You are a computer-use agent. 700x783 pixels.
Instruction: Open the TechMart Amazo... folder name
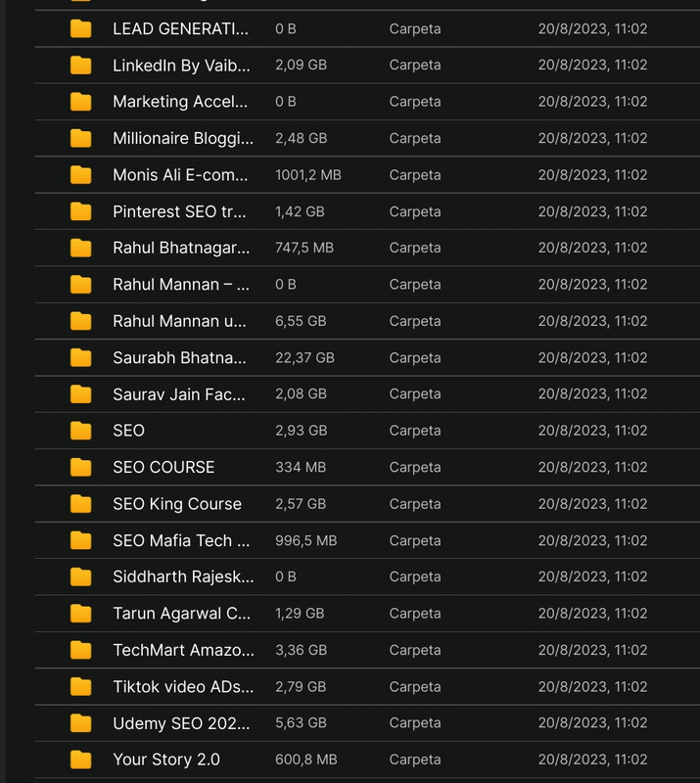(x=183, y=650)
